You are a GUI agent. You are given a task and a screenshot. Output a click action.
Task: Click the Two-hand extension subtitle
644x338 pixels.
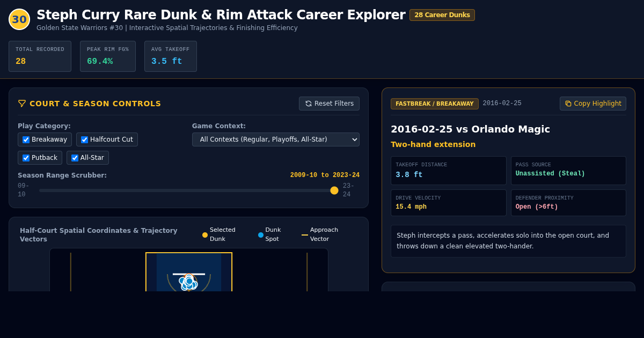pyautogui.click(x=433, y=144)
